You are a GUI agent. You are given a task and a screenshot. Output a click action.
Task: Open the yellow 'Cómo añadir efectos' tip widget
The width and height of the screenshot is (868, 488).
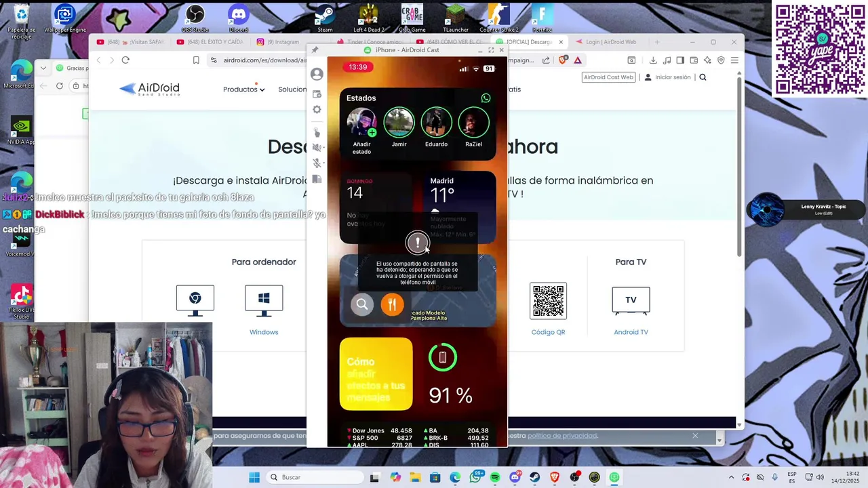pyautogui.click(x=376, y=374)
